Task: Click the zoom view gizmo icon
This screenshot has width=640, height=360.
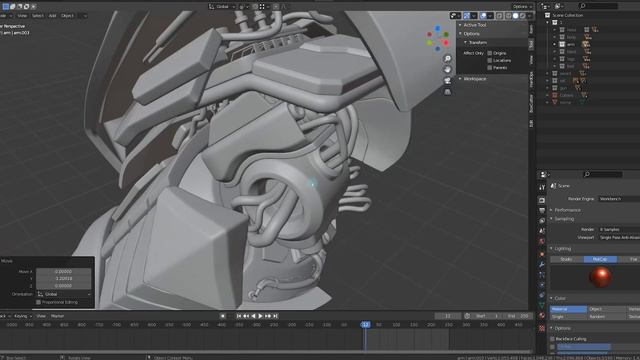Action: (x=448, y=58)
